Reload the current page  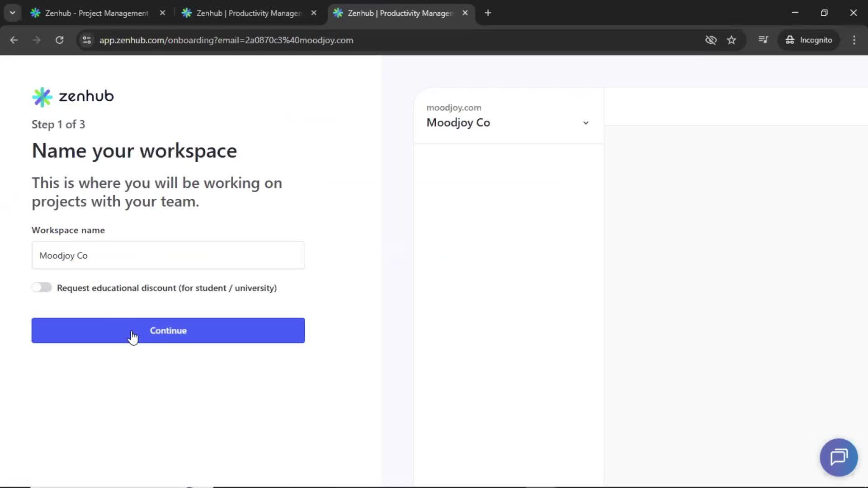click(x=59, y=40)
